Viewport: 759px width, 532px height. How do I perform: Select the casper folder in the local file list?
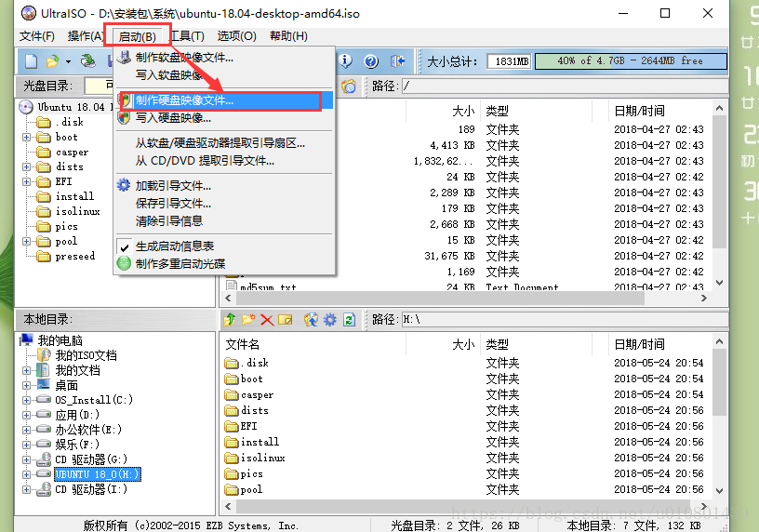click(257, 395)
